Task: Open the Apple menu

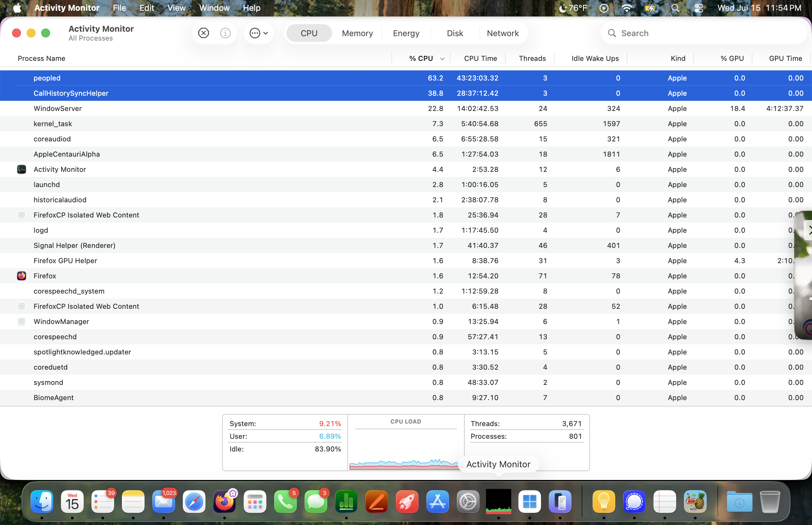Action: point(17,8)
